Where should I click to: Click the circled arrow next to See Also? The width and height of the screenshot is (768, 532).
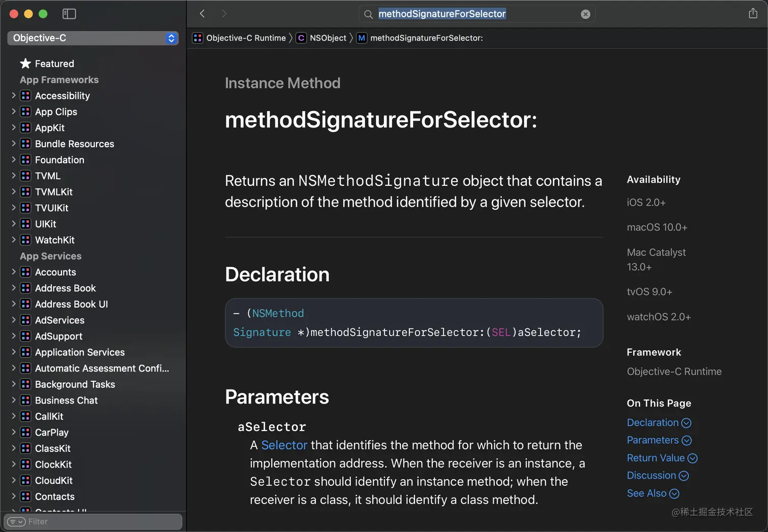coord(674,493)
